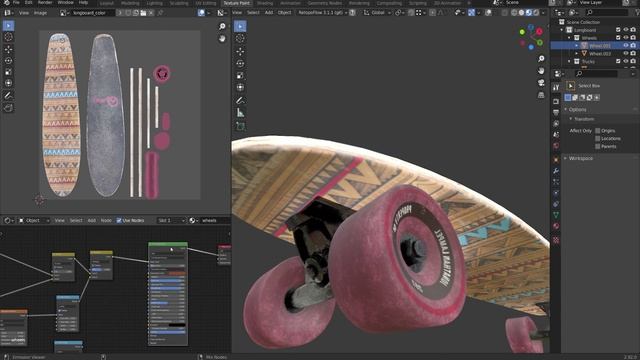Screen dimensions: 640x360
Task: Hide Wheel.001 with its eye icon
Action: [626, 46]
